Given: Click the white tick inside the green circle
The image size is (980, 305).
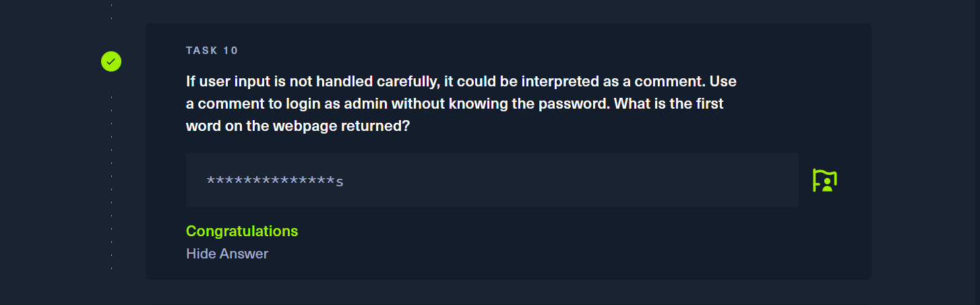Looking at the screenshot, I should point(111,61).
